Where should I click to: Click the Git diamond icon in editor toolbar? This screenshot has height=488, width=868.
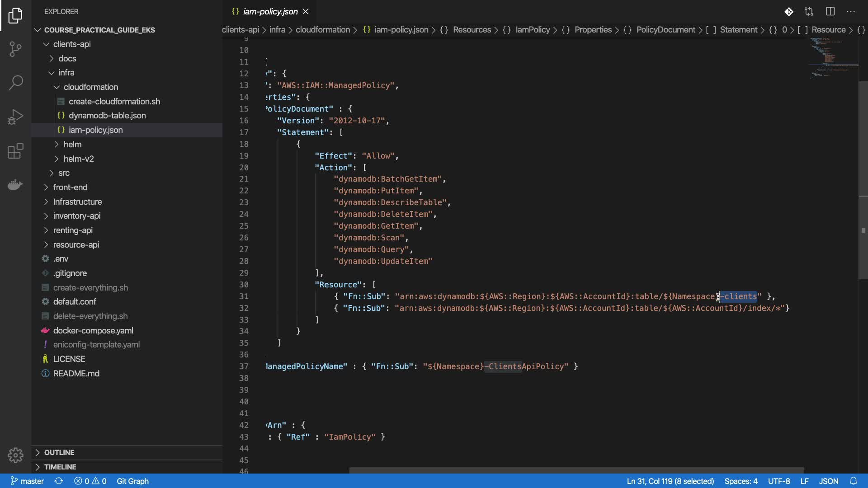click(x=788, y=12)
